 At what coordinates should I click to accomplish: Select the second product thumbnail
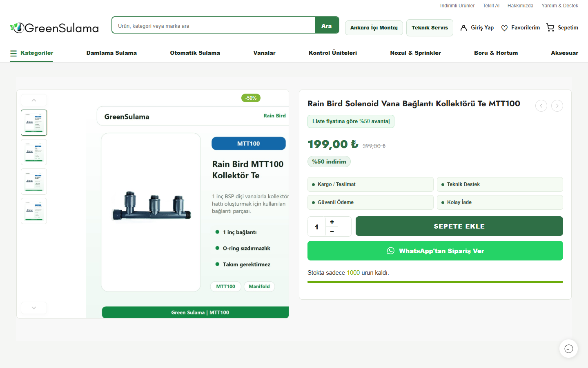pos(34,152)
